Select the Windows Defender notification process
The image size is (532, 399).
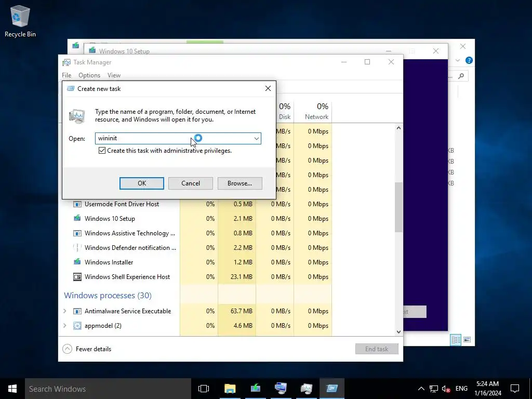[130, 248]
